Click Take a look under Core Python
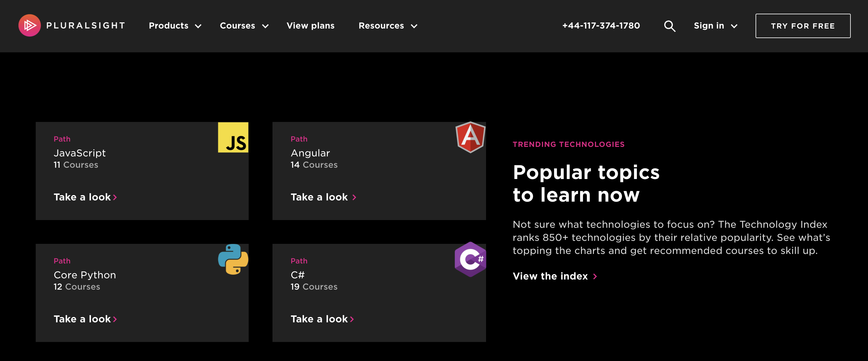Image resolution: width=868 pixels, height=361 pixels. [x=82, y=319]
